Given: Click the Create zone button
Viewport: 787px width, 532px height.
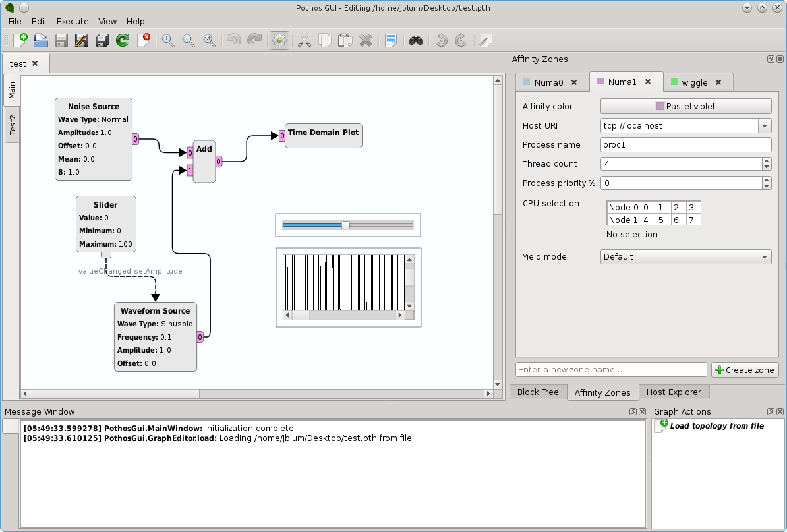Looking at the screenshot, I should point(745,370).
